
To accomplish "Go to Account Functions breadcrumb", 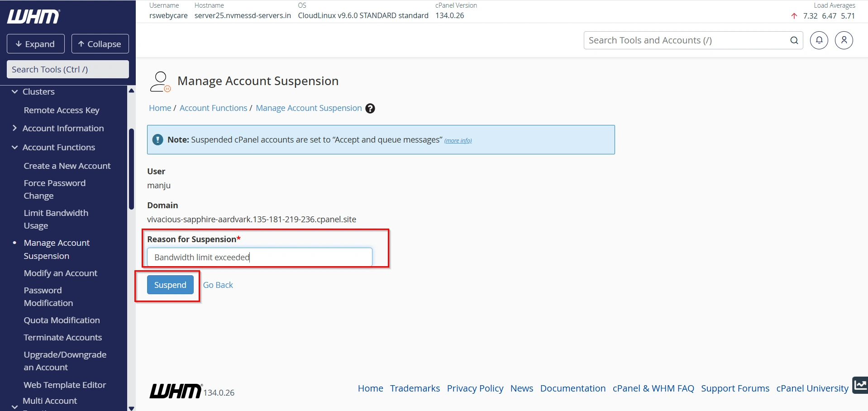I will (214, 108).
